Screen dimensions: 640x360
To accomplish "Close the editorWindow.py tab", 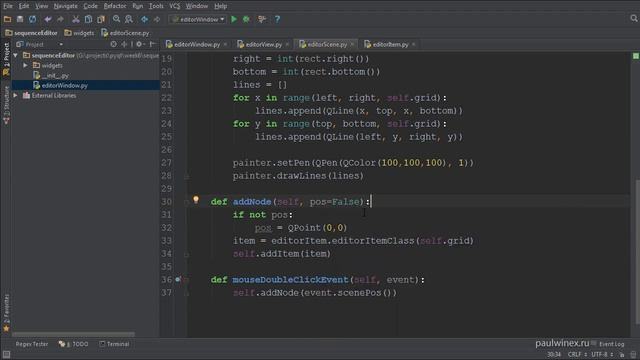I will (225, 44).
